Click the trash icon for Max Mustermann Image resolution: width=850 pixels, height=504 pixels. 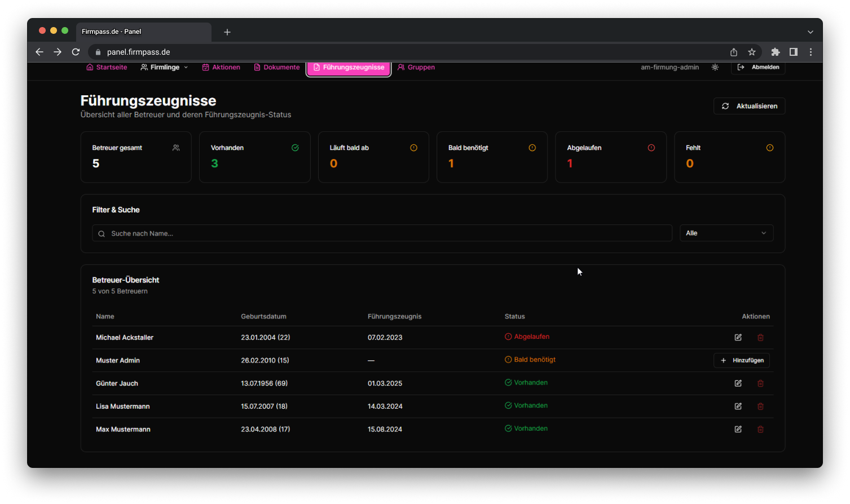[x=760, y=429]
